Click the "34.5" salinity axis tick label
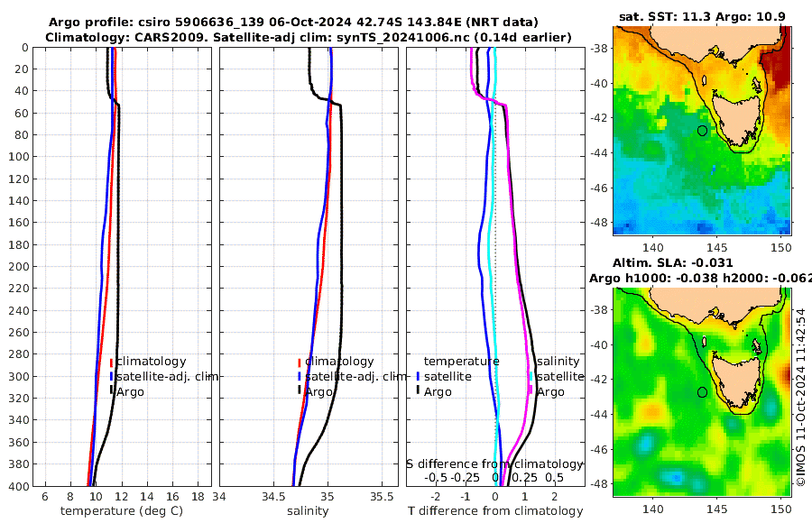 273,497
